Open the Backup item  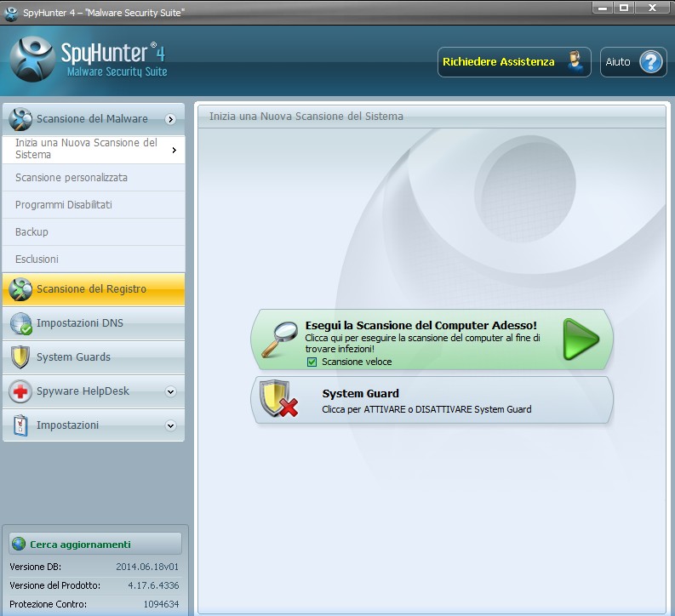(x=94, y=232)
